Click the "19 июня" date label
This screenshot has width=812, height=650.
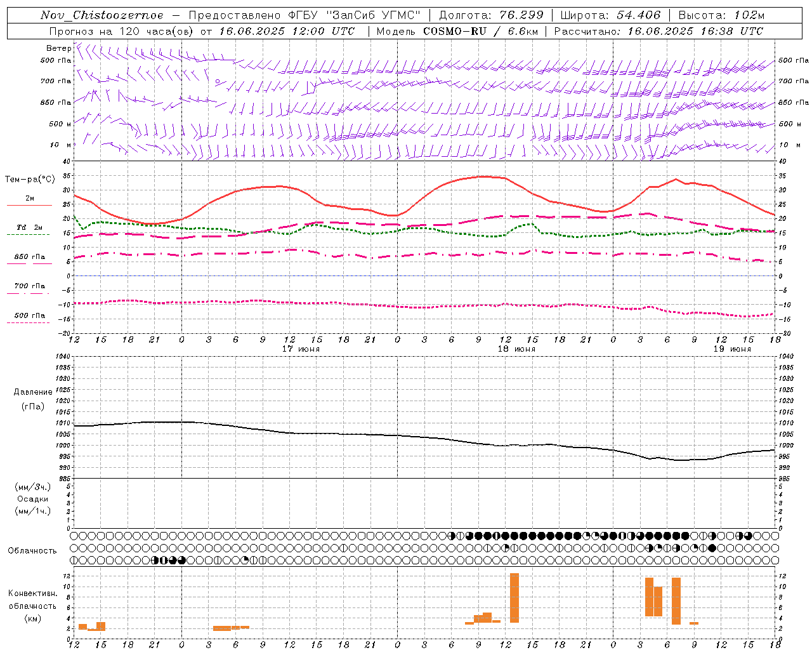pos(732,349)
